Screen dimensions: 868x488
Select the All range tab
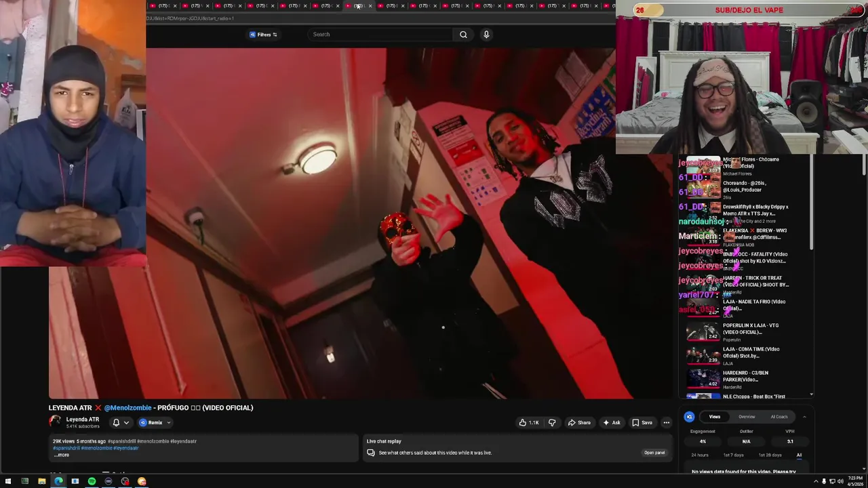799,455
